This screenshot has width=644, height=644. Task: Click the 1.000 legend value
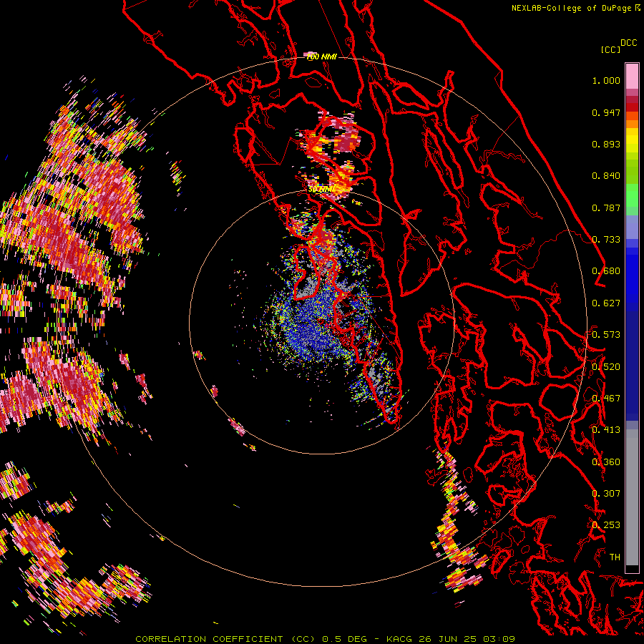coord(606,80)
